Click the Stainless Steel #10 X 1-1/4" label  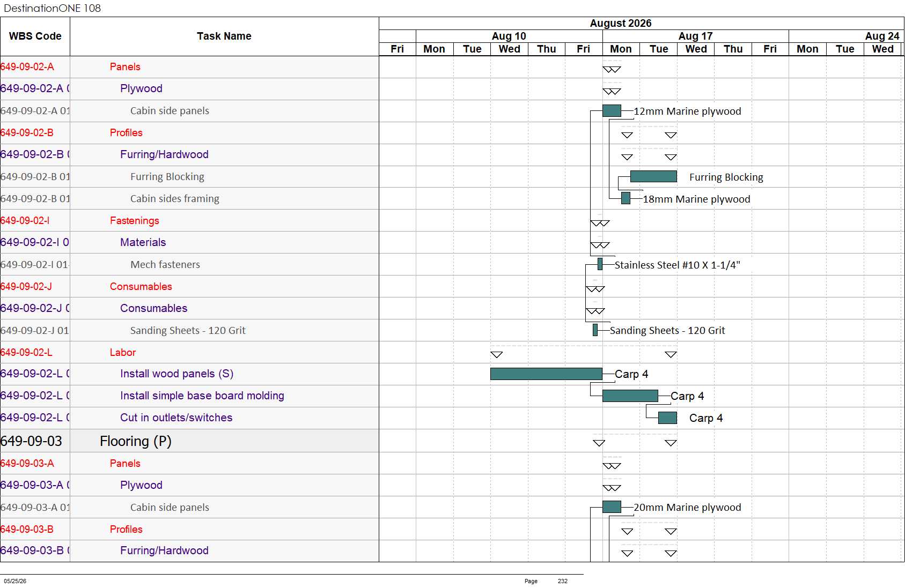(x=677, y=265)
